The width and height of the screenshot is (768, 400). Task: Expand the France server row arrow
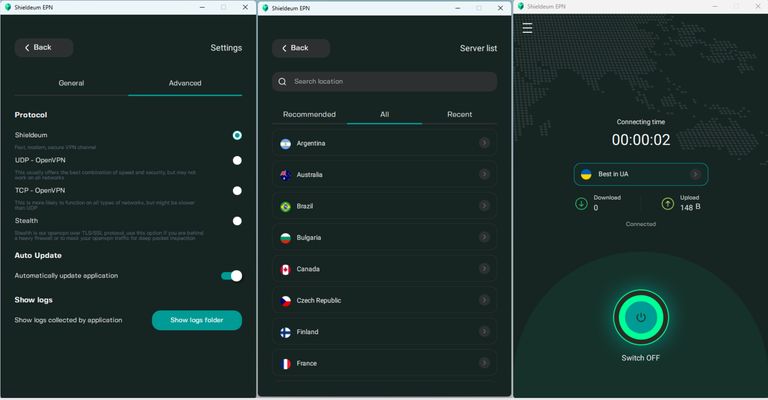484,362
